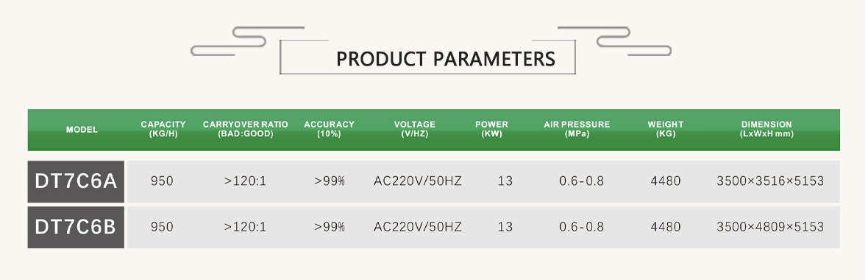Select the DT7C6A weight value 4480
The image size is (868, 280).
[x=666, y=181]
